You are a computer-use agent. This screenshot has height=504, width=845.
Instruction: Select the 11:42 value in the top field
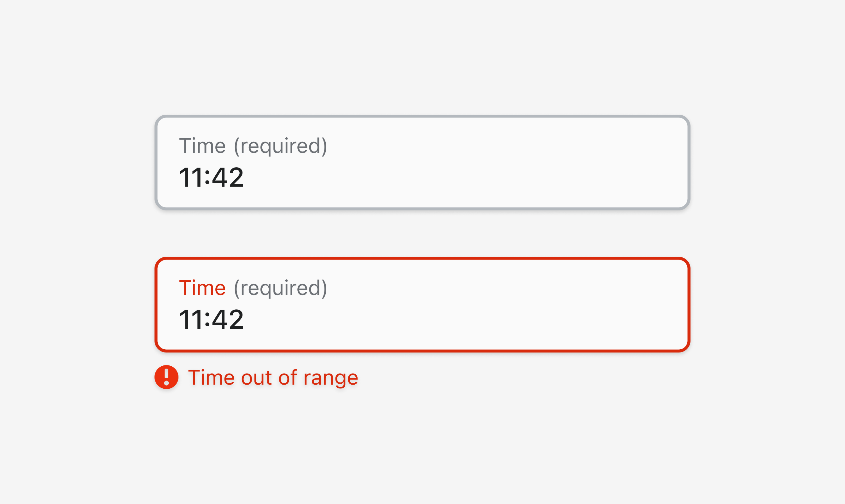[x=211, y=177]
